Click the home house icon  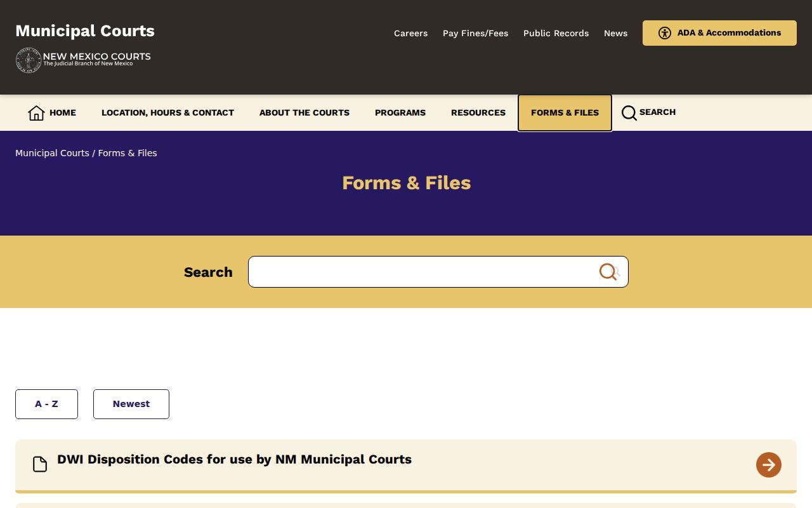click(36, 113)
